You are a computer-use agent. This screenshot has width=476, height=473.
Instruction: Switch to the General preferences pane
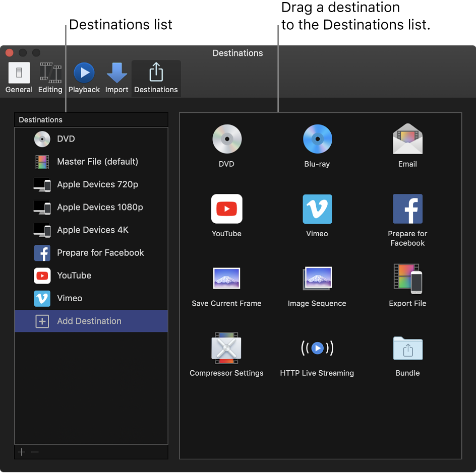19,77
